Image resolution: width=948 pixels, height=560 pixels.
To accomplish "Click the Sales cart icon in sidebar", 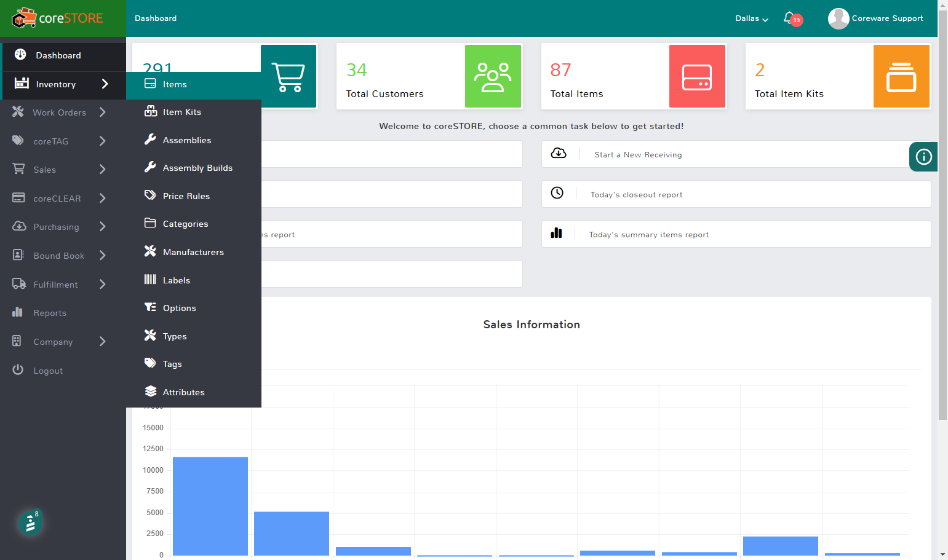I will click(x=19, y=168).
